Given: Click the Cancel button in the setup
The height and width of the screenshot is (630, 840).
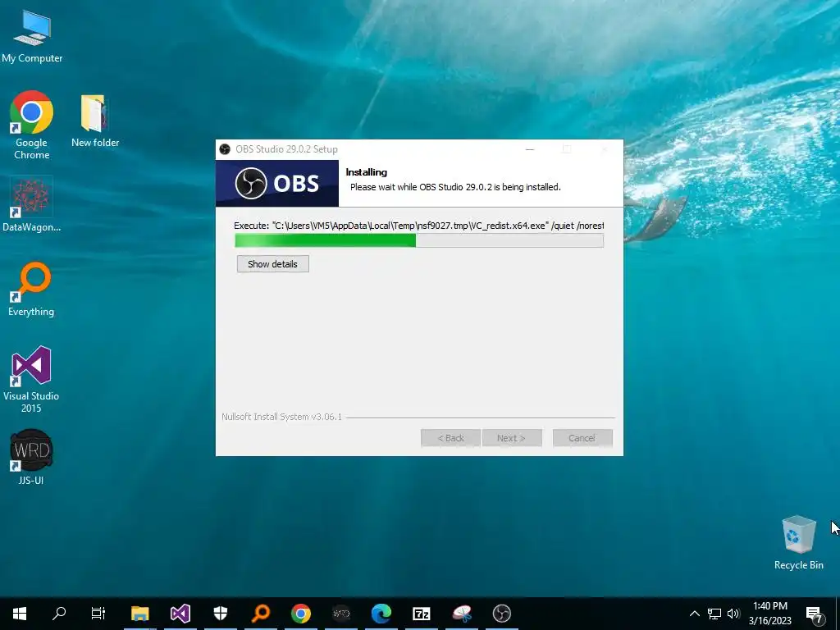Looking at the screenshot, I should pyautogui.click(x=582, y=438).
